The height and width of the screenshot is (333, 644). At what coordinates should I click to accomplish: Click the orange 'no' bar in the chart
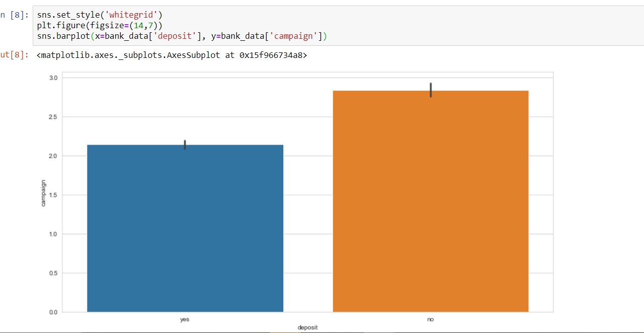[430, 202]
